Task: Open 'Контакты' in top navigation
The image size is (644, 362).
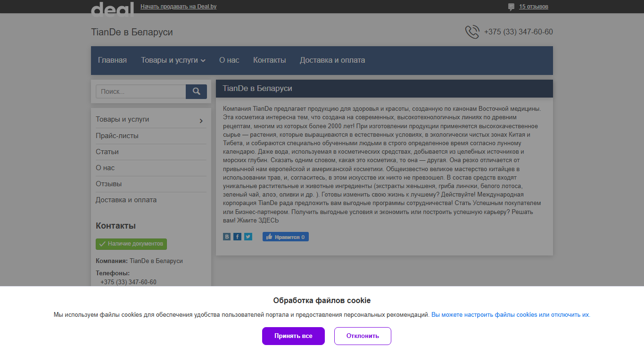Action: [270, 60]
